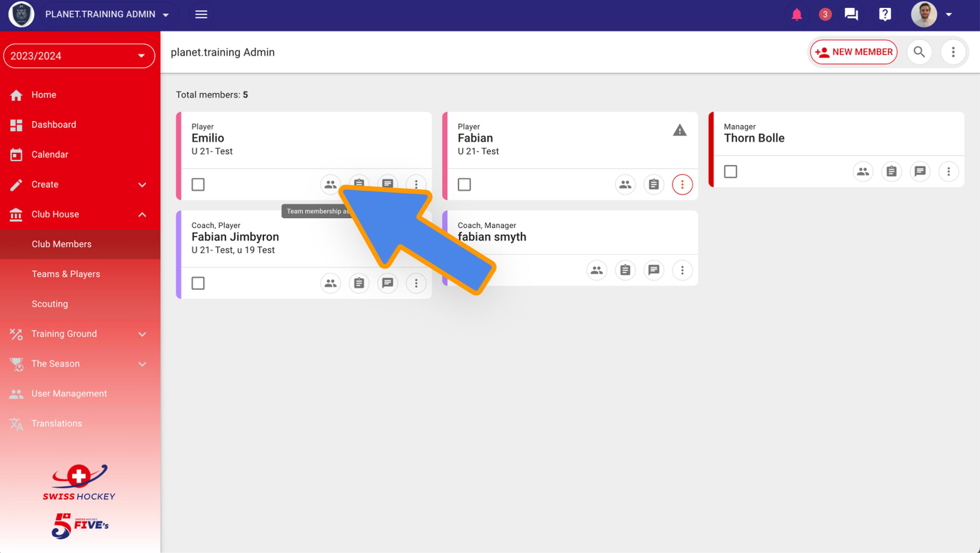Open three-dot menu on Fabian Jimbyron card
Image resolution: width=980 pixels, height=553 pixels.
pos(416,283)
